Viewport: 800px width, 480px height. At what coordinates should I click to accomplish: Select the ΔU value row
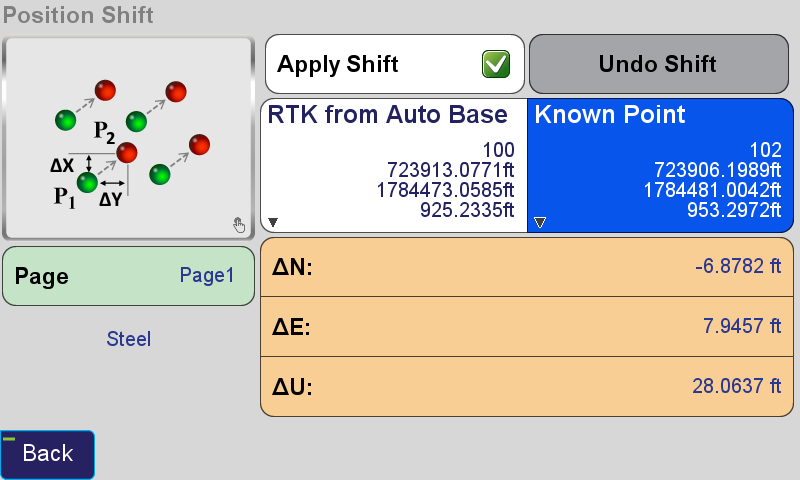point(527,387)
